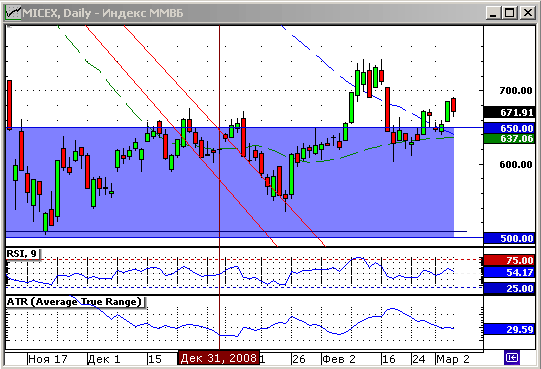Click the ATR value label 29.59
Screen dimensions: 541x369
(509, 329)
